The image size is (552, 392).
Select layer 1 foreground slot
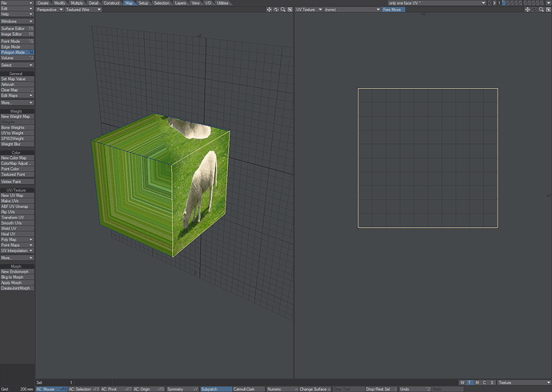pos(504,2)
